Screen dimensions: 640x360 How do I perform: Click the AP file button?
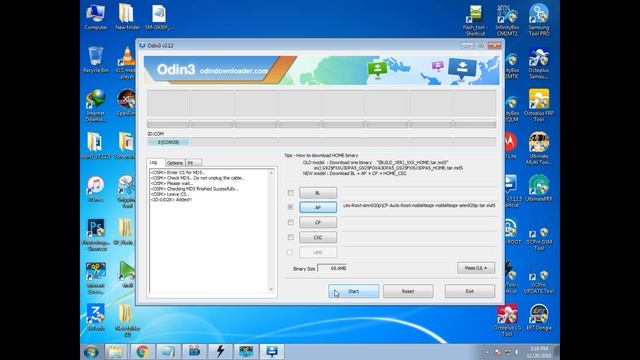click(318, 207)
